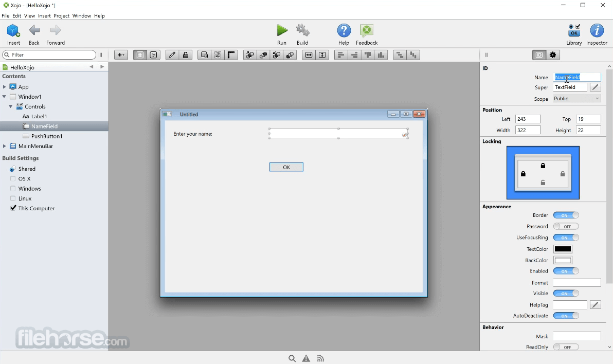
Task: Open the Edit menu
Action: click(16, 15)
